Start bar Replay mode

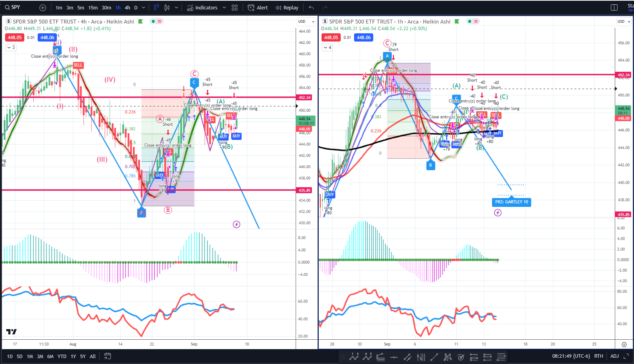click(x=287, y=8)
